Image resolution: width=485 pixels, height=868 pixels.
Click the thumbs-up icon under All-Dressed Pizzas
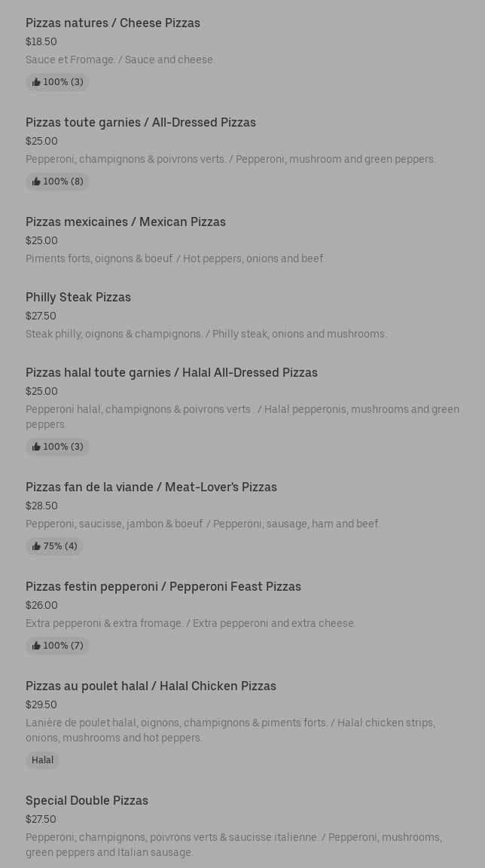[x=36, y=182]
